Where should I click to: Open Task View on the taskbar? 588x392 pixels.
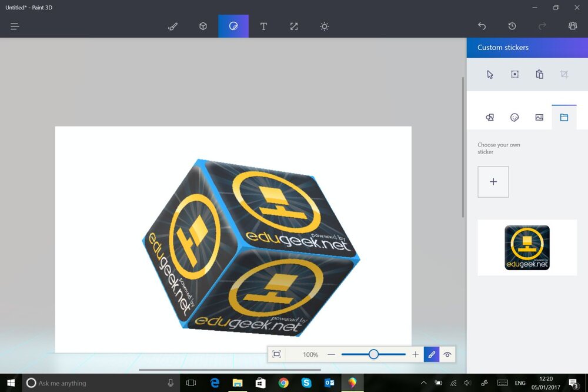[191, 383]
